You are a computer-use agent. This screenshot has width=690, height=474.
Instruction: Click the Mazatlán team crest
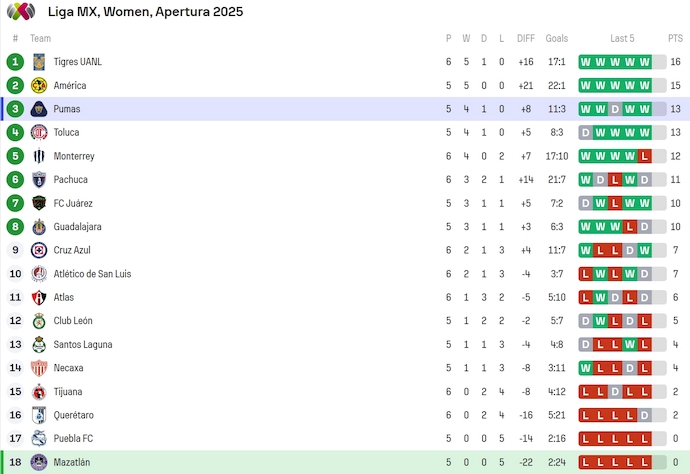click(x=40, y=462)
